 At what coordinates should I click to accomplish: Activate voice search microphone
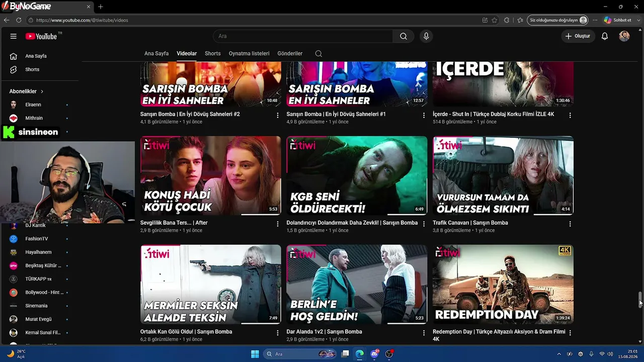pyautogui.click(x=426, y=36)
